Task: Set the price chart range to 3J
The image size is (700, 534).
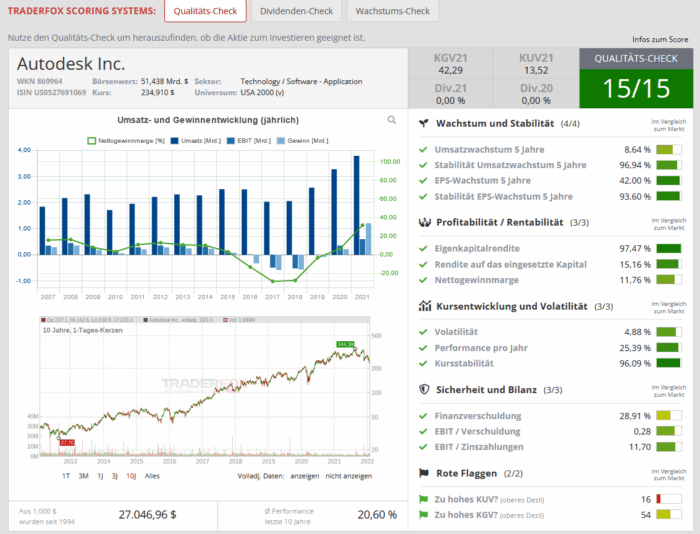Action: coord(114,476)
